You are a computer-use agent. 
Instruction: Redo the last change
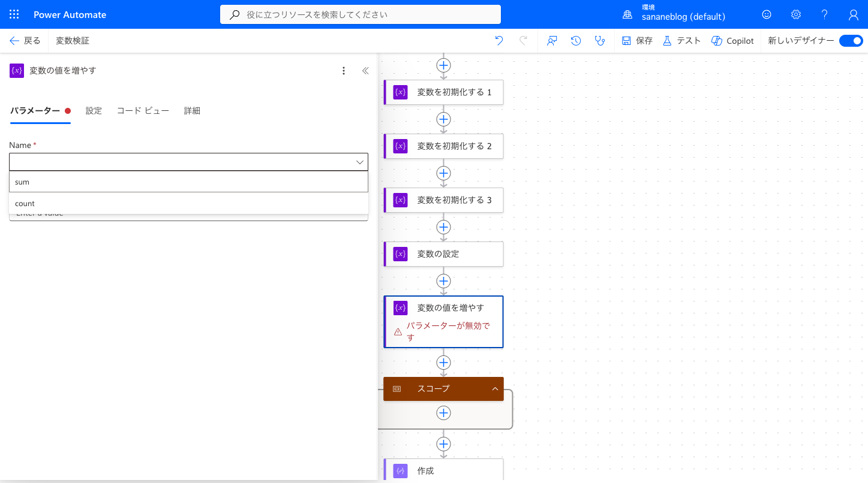pyautogui.click(x=523, y=41)
